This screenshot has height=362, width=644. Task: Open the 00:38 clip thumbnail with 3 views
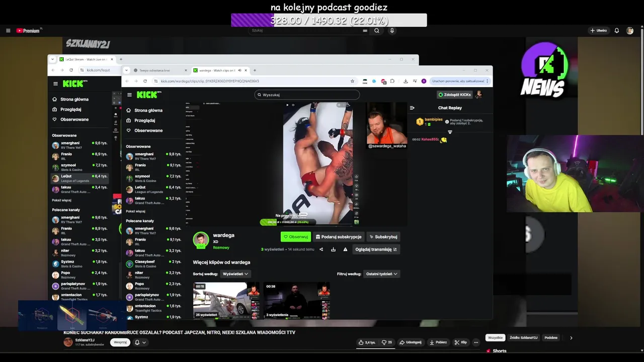pos(297,301)
